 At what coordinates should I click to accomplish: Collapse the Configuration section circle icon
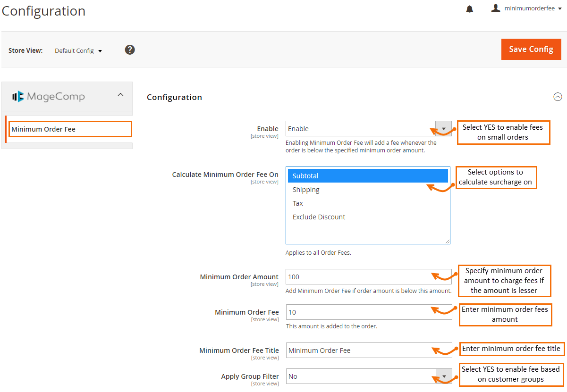(x=558, y=97)
